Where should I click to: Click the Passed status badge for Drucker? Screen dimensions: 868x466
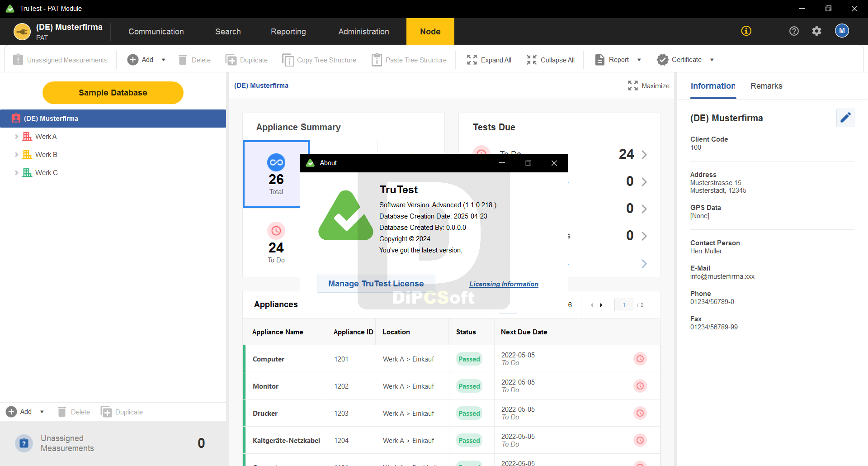point(469,414)
